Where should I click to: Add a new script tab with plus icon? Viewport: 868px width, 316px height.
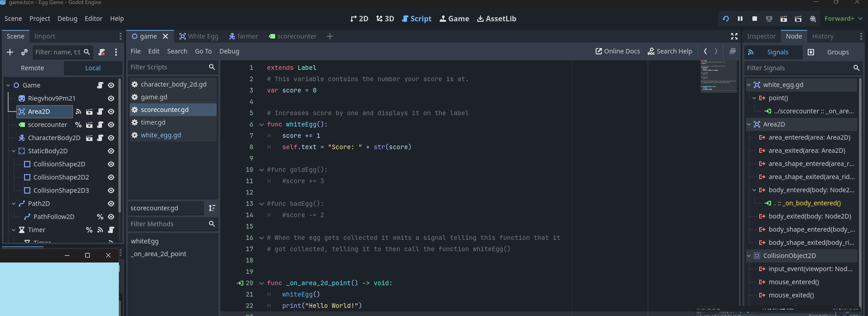(330, 36)
